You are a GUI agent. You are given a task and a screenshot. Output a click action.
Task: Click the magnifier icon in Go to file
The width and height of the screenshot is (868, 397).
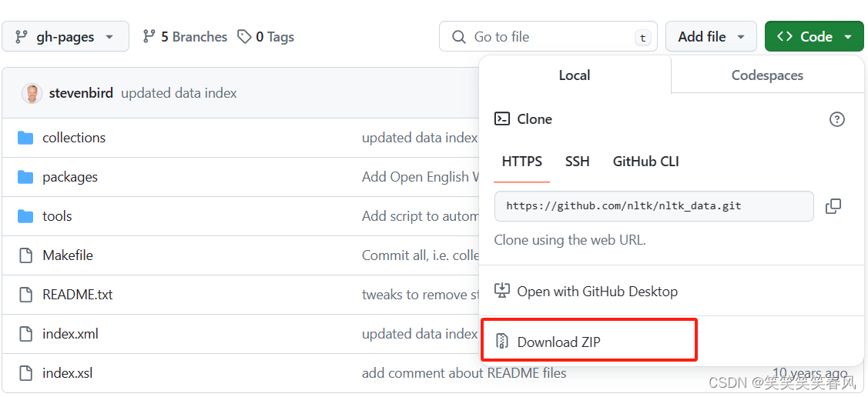(x=459, y=36)
